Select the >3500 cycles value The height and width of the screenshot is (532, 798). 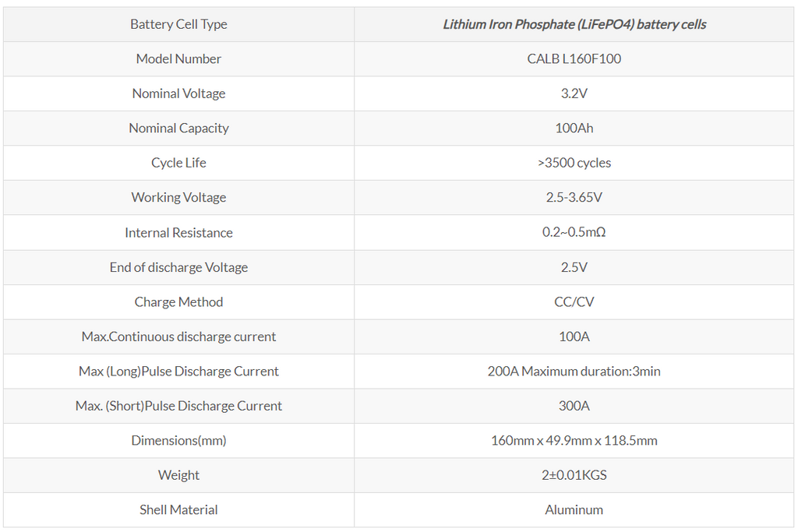click(574, 163)
